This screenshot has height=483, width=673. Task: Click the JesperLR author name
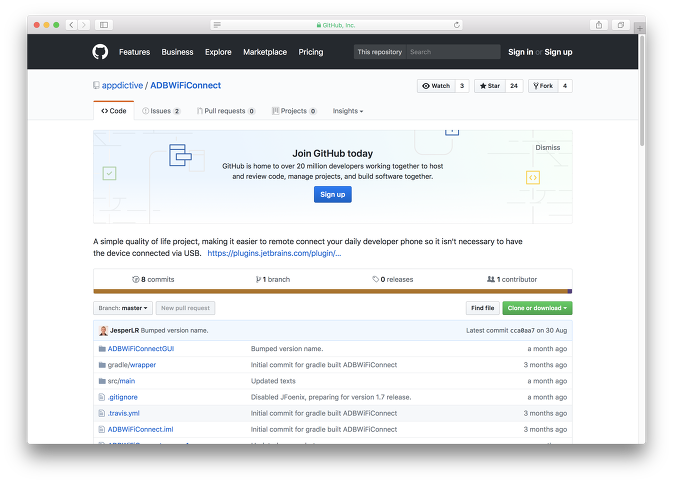tap(124, 331)
